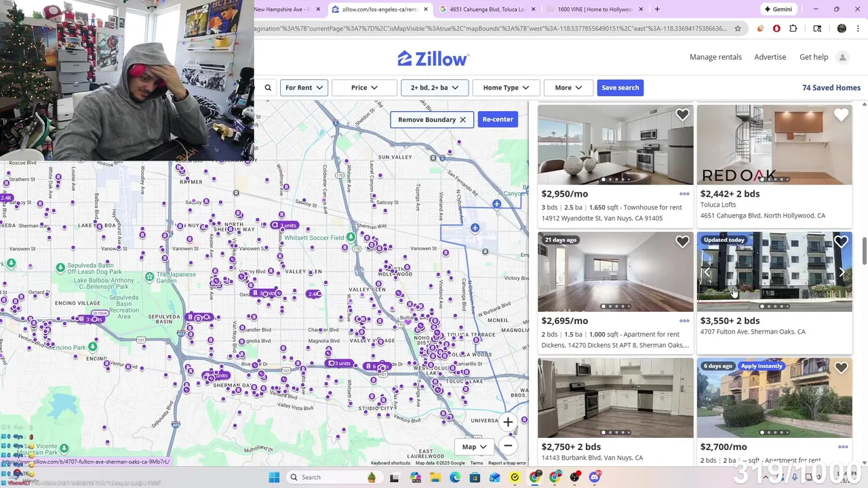The height and width of the screenshot is (488, 868).
Task: Launch Microsoft Edge from the taskbar
Action: click(455, 477)
